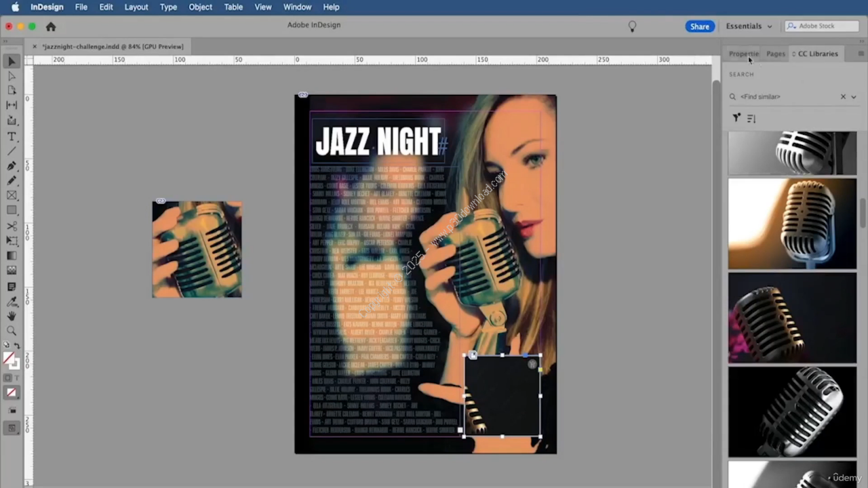Open the filter icon in CC Libraries
Image resolution: width=868 pixels, height=488 pixels.
tap(736, 119)
